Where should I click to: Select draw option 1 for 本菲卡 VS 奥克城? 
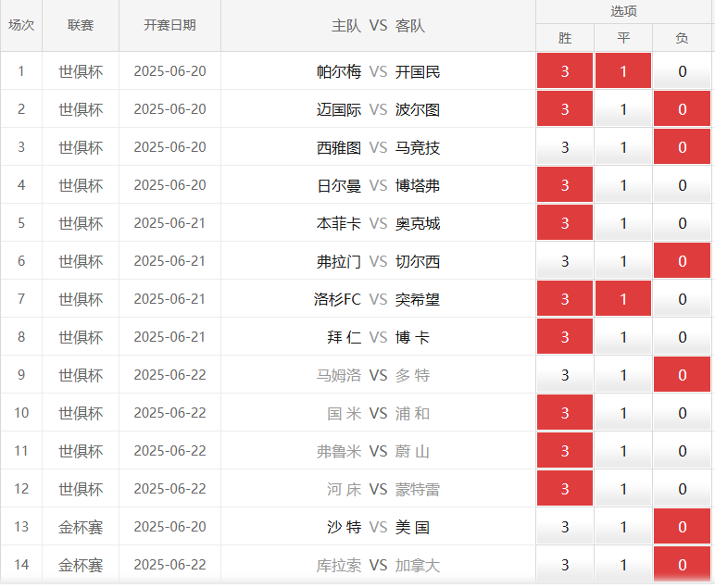[623, 222]
